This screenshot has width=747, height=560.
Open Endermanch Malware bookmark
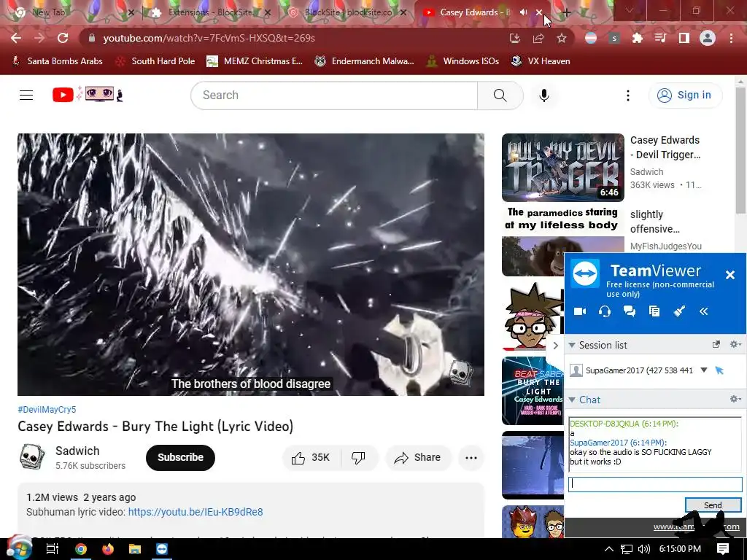[365, 61]
